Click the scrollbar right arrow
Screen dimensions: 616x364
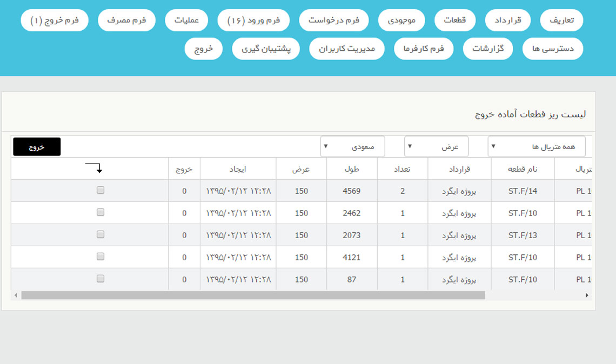pyautogui.click(x=586, y=295)
